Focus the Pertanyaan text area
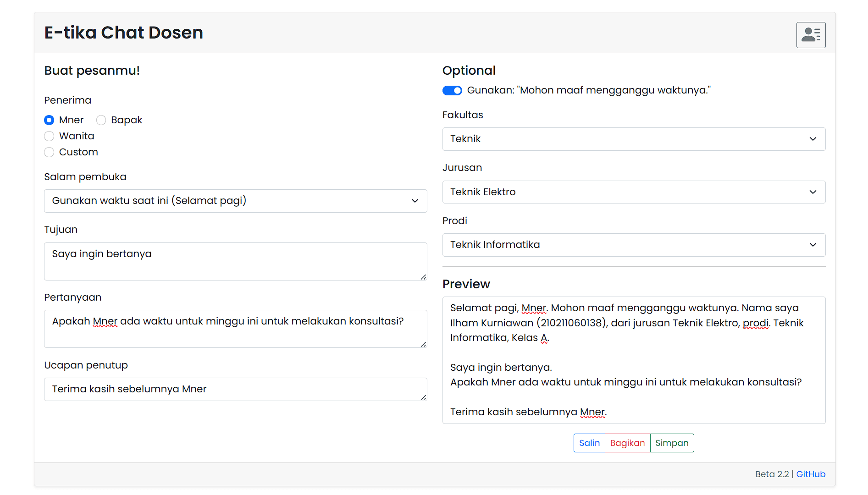 pyautogui.click(x=235, y=329)
